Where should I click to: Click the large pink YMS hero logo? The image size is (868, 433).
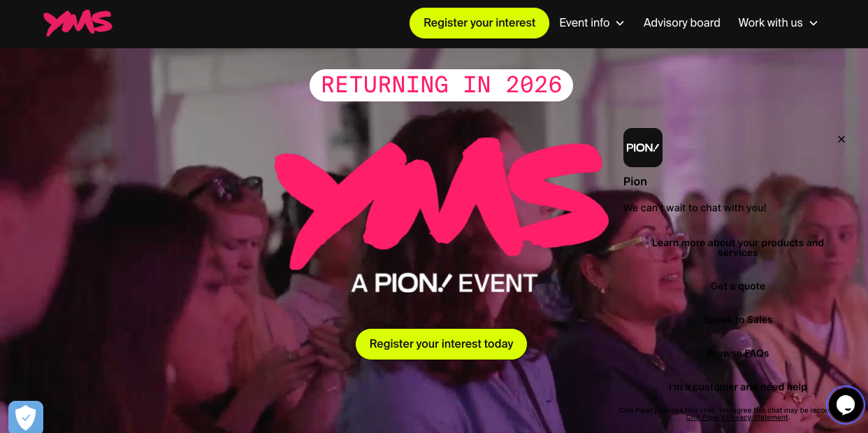(x=441, y=201)
